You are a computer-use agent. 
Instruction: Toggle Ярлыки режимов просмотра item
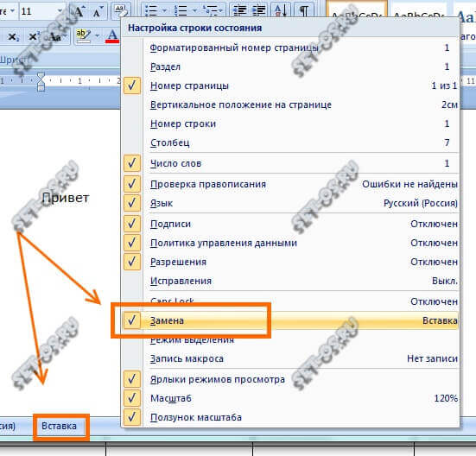[291, 379]
